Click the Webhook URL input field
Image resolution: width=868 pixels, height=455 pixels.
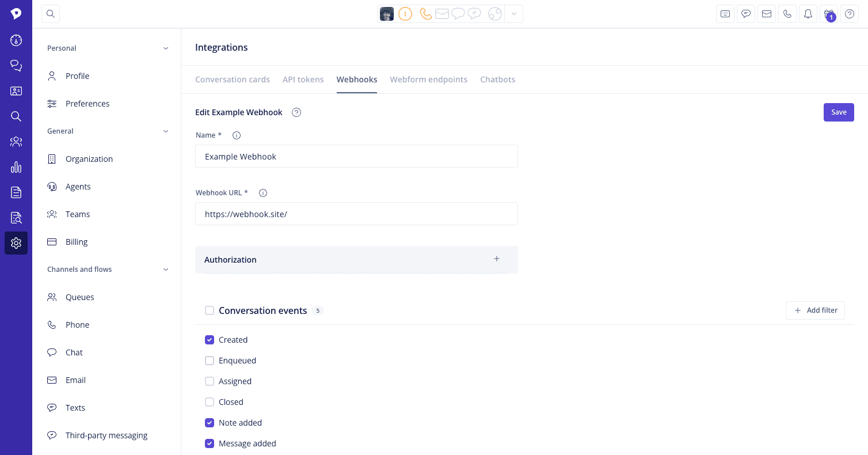pos(356,214)
